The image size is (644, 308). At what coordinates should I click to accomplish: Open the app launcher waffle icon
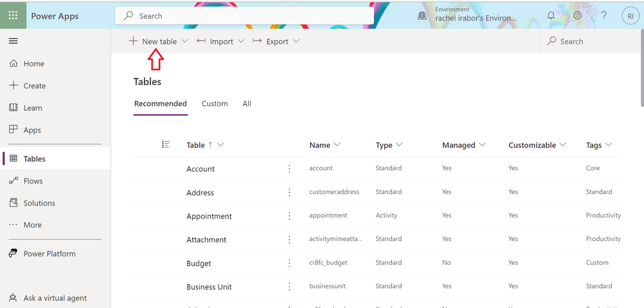13,15
